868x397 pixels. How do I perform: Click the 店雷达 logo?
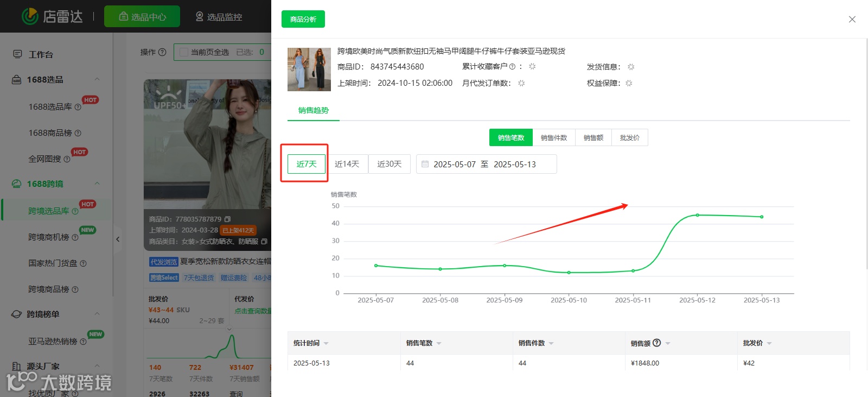(52, 16)
